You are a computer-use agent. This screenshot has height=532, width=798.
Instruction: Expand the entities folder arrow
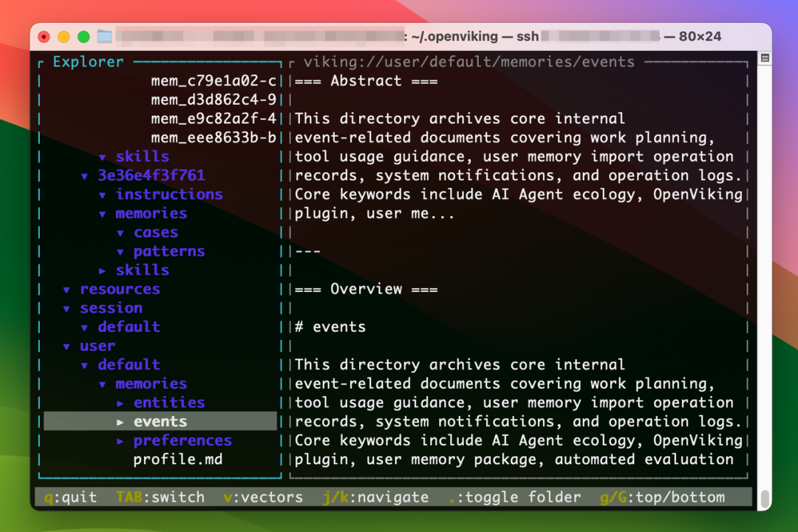click(120, 403)
